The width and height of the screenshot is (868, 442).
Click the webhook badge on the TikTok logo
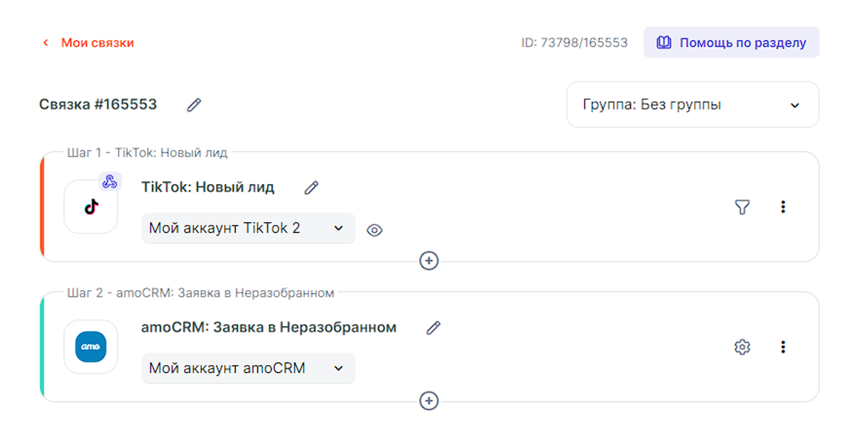[x=110, y=182]
